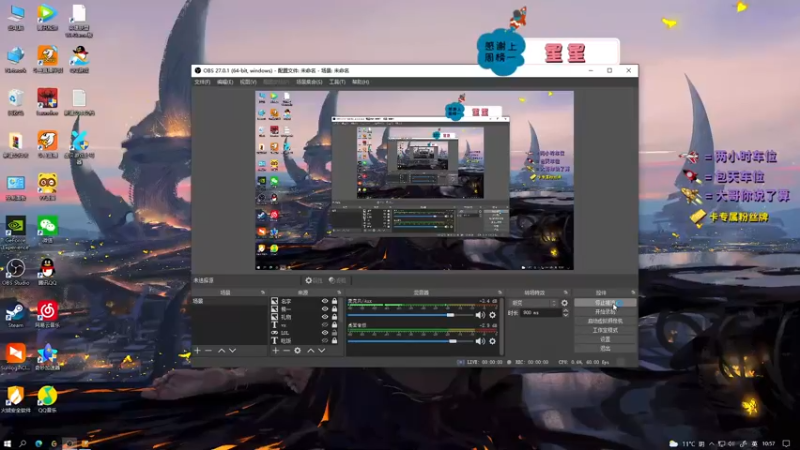Open Network desktop icon

(x=15, y=60)
